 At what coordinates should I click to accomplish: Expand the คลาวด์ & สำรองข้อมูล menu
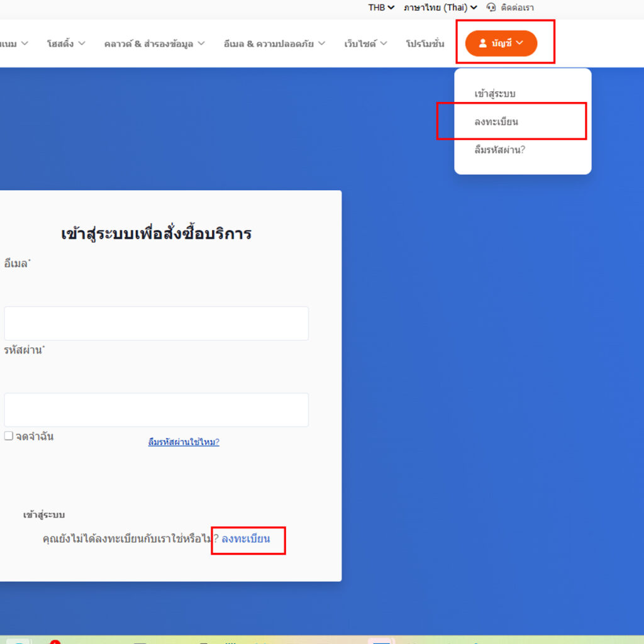click(154, 43)
